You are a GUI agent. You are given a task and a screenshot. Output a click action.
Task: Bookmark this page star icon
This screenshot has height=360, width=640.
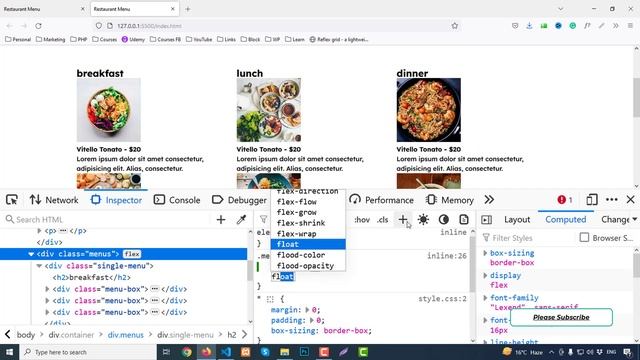click(x=455, y=26)
